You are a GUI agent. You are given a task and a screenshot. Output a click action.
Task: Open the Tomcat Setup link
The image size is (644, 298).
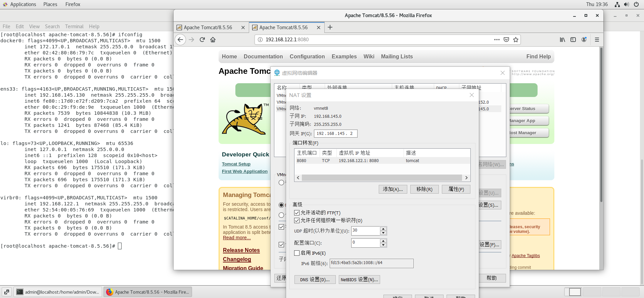236,164
